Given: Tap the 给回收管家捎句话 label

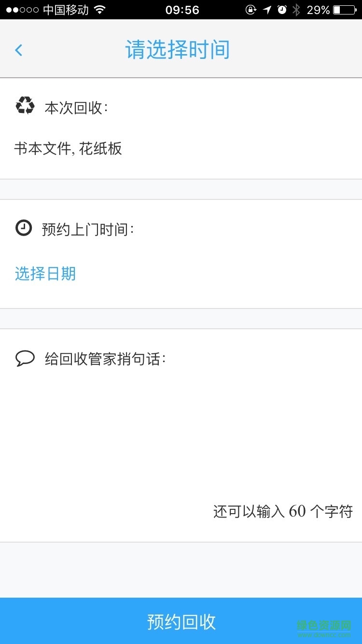Looking at the screenshot, I should click(x=105, y=359).
